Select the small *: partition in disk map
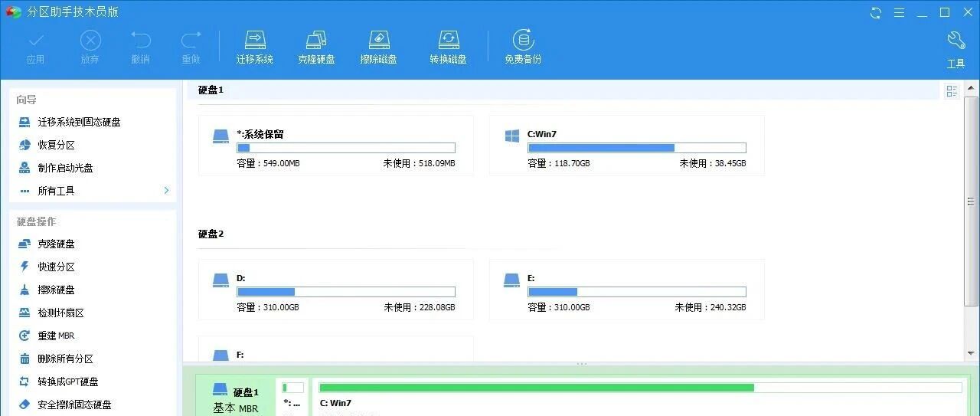 pyautogui.click(x=292, y=398)
